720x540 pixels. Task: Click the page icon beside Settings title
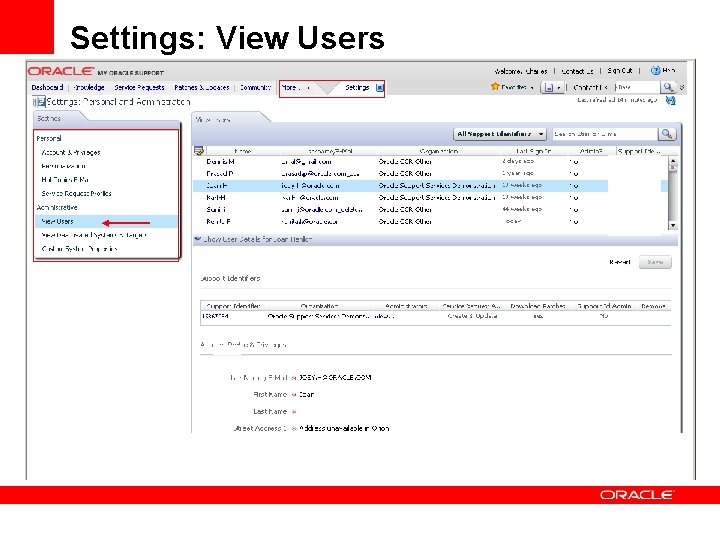pyautogui.click(x=41, y=101)
